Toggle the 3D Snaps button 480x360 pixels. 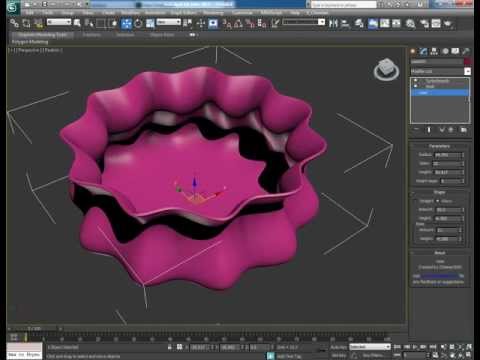227,23
